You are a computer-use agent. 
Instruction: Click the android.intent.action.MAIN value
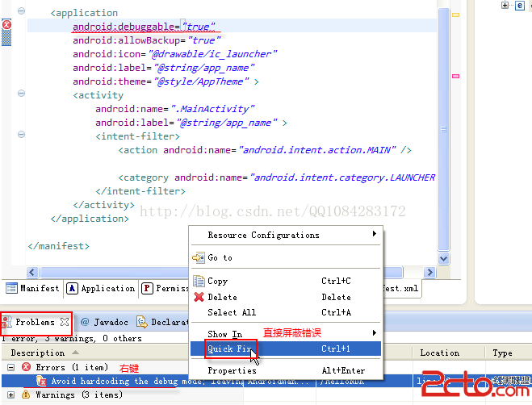pyautogui.click(x=317, y=150)
